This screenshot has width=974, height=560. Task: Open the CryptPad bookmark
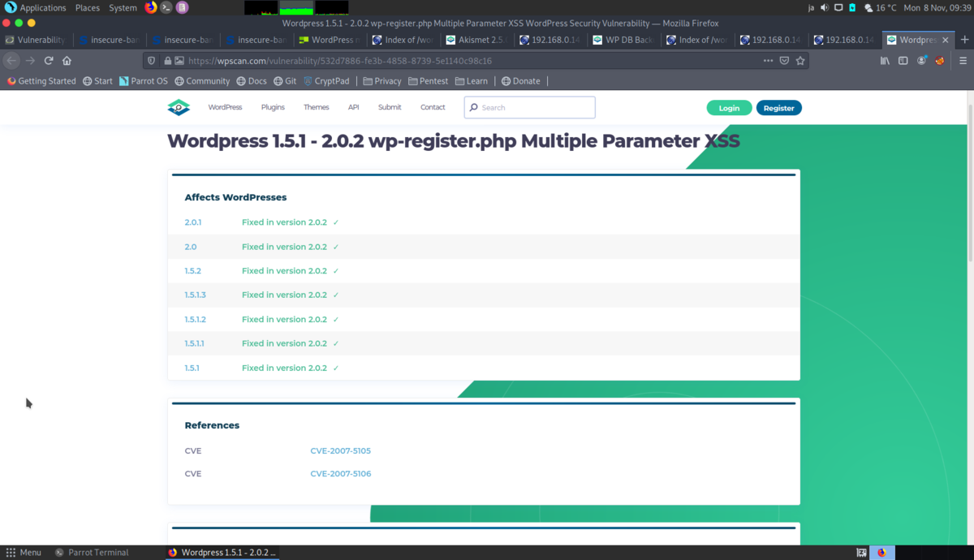pos(326,81)
